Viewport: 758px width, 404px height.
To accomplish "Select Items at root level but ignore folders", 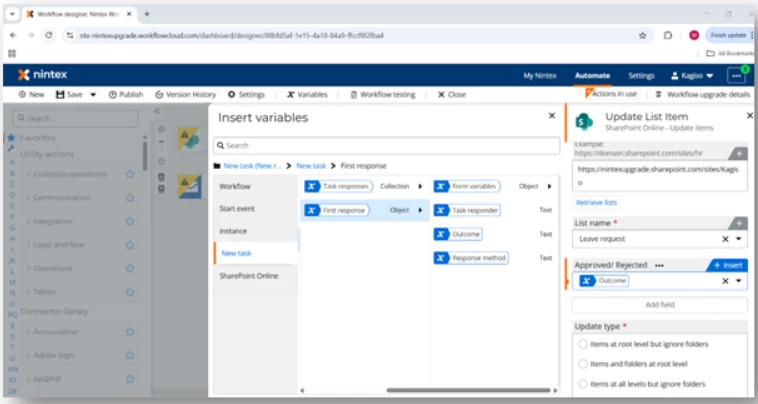I will (583, 344).
